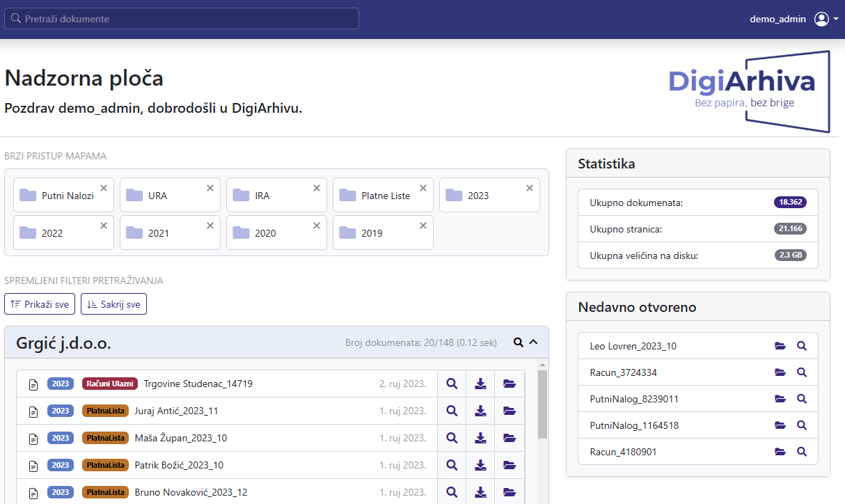Screen dimensions: 845x504
Task: Remove the Platne Liste folder chip
Action: (422, 187)
